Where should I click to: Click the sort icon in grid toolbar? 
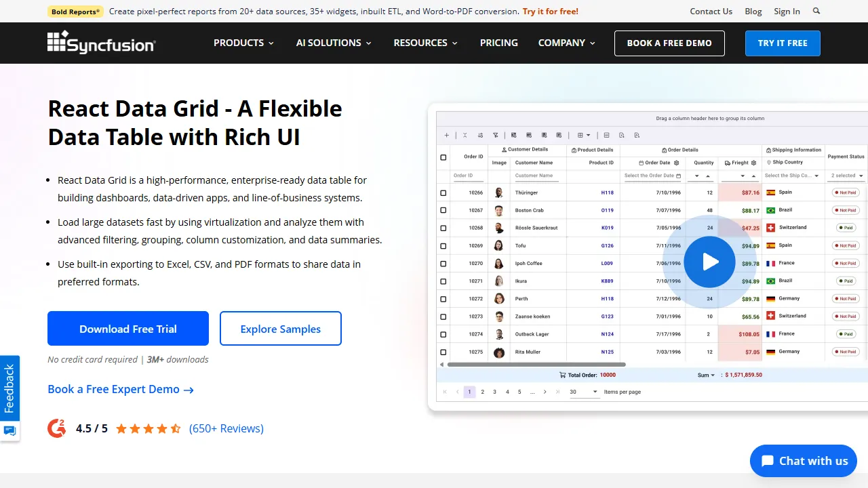(480, 135)
